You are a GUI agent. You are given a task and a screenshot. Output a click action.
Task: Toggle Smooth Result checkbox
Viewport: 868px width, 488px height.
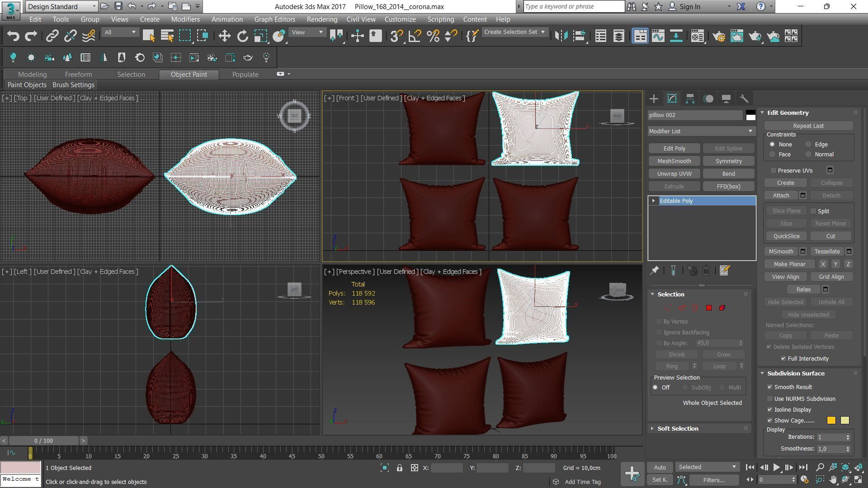770,387
